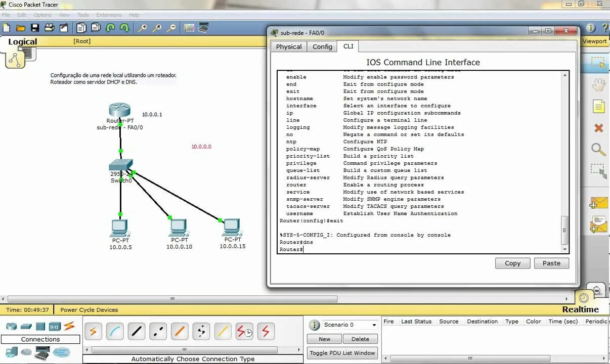The height and width of the screenshot is (364, 610).
Task: Zoom in with plus magnifier
Action: (x=143, y=28)
